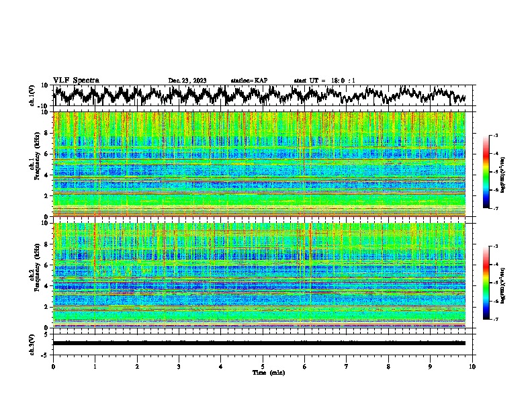Click the ch.1(V) axis label
The height and width of the screenshot is (411, 532).
click(x=32, y=95)
